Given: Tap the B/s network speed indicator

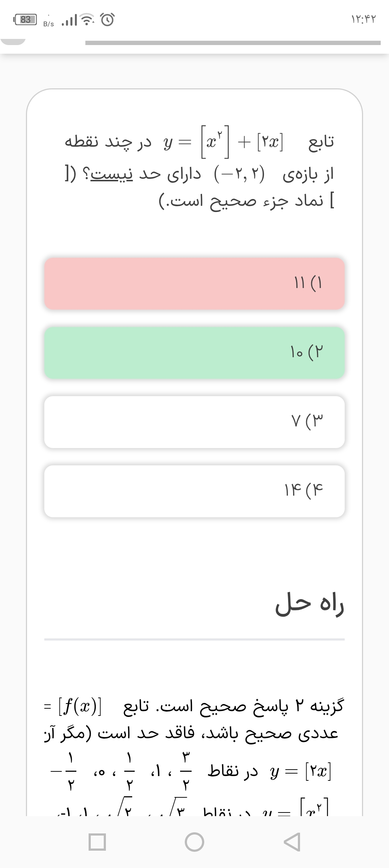Looking at the screenshot, I should point(49,23).
